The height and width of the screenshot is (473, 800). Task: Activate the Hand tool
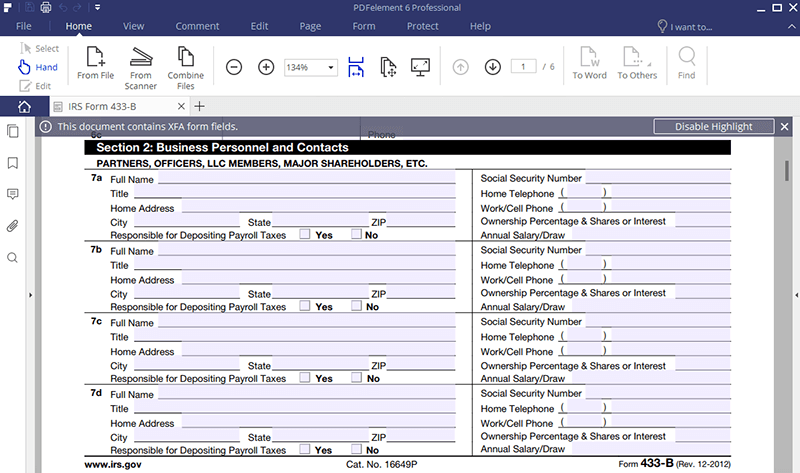[38, 67]
